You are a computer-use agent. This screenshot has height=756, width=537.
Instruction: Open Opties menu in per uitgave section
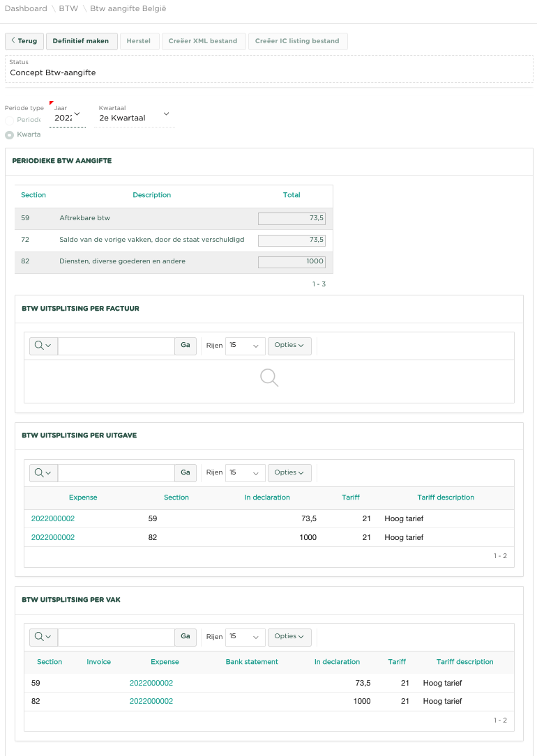click(x=289, y=472)
